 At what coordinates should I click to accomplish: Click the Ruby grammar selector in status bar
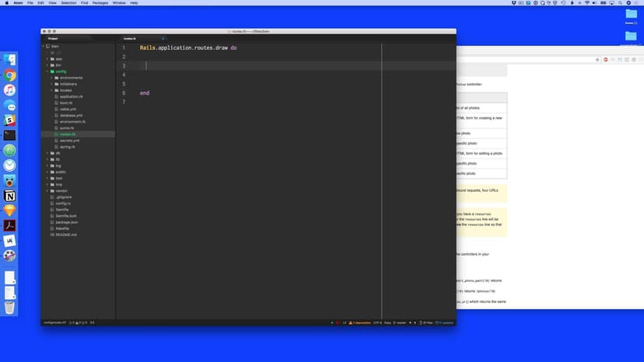pyautogui.click(x=387, y=322)
